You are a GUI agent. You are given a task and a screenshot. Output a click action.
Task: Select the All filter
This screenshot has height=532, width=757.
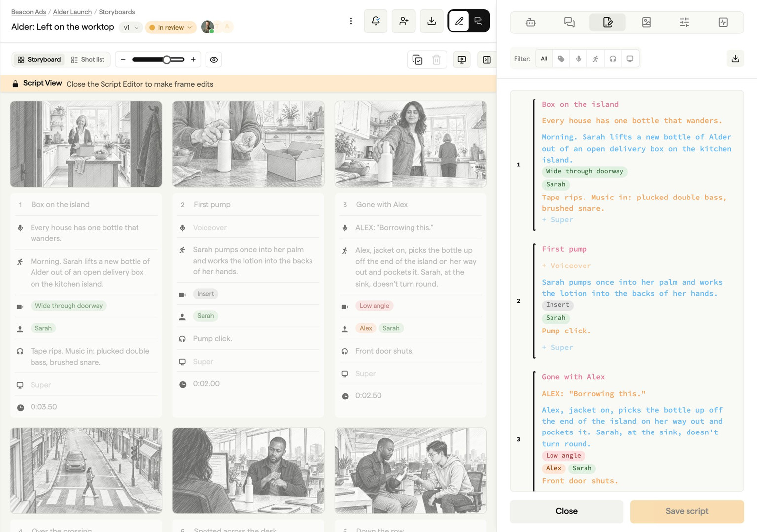click(544, 59)
